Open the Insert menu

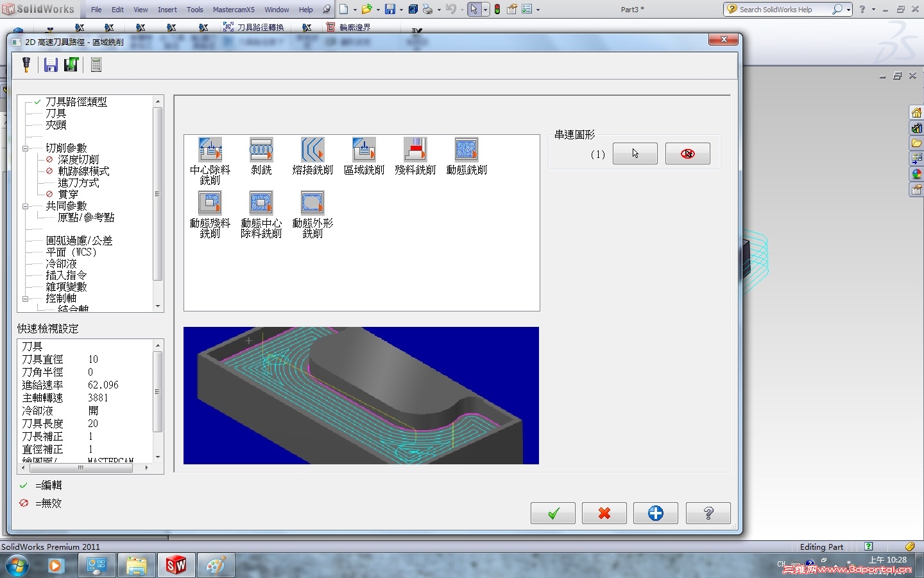click(x=167, y=10)
